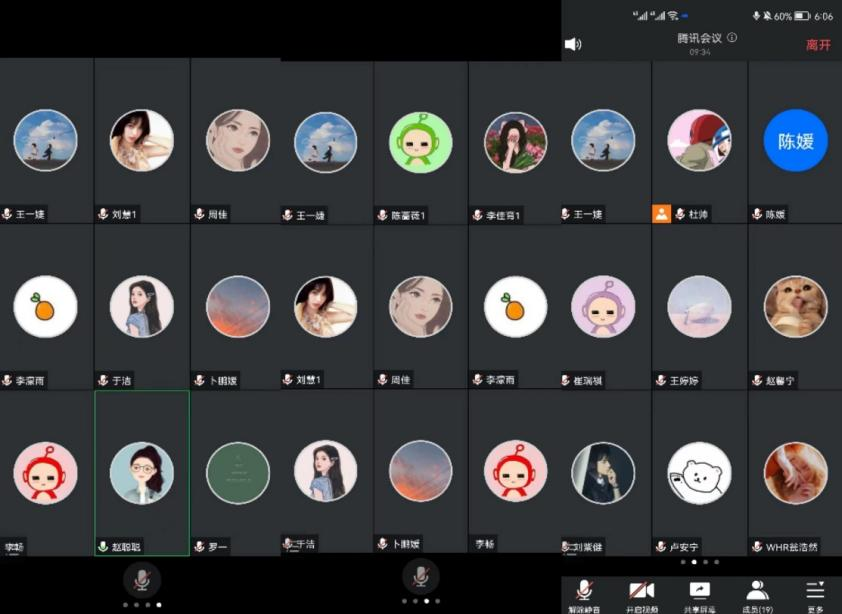Select 罗一's dark green avatar
Image resolution: width=842 pixels, height=614 pixels.
(x=238, y=473)
